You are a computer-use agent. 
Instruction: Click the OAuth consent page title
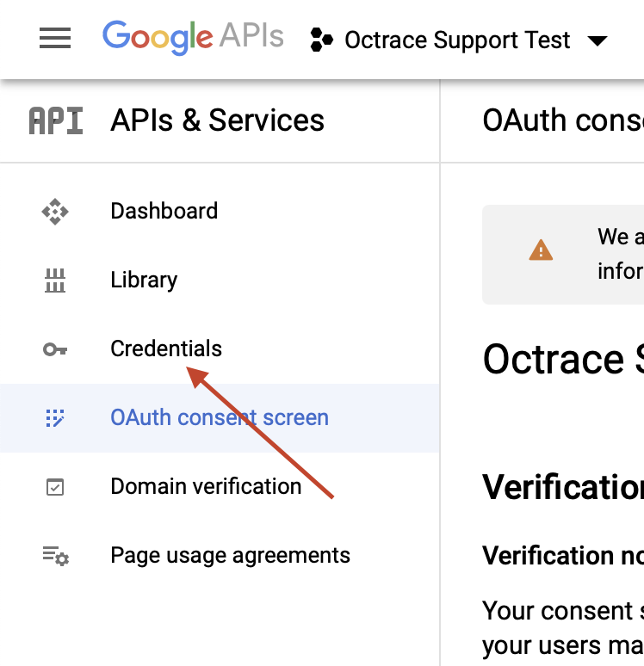tap(563, 120)
